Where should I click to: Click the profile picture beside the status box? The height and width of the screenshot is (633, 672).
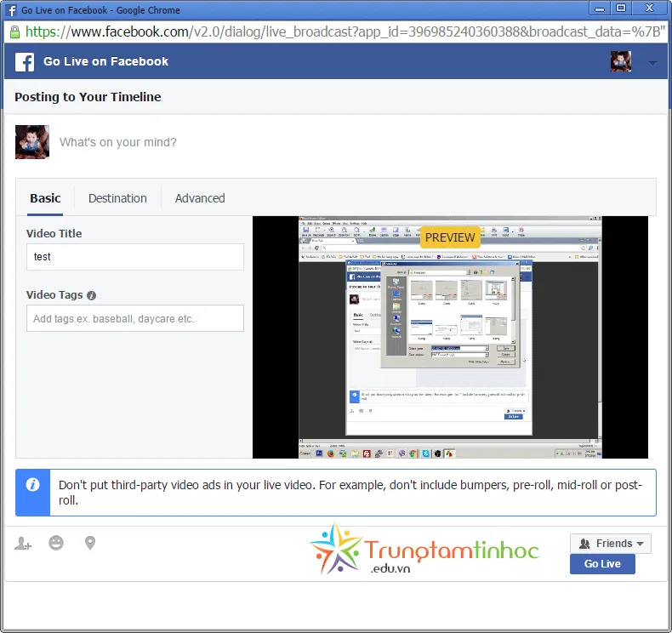32,142
